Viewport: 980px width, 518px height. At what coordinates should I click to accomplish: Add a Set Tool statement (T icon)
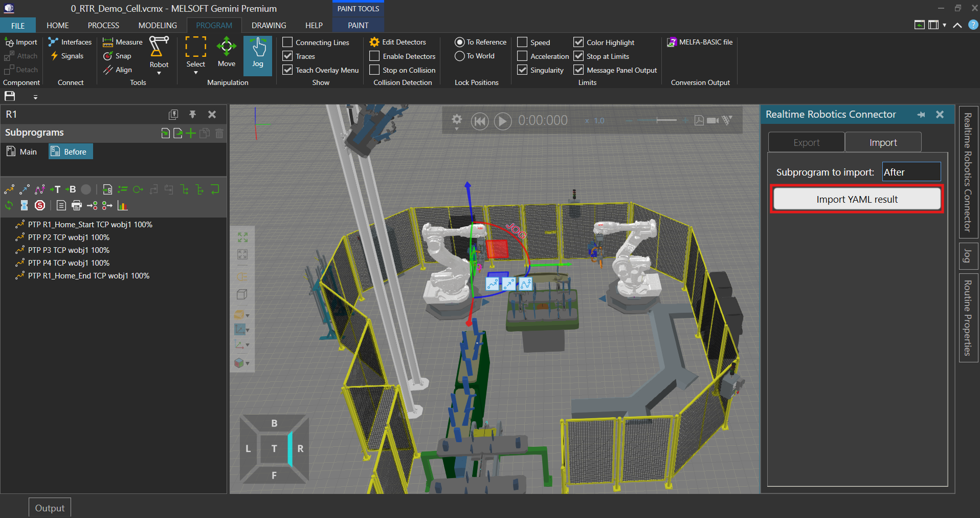55,189
